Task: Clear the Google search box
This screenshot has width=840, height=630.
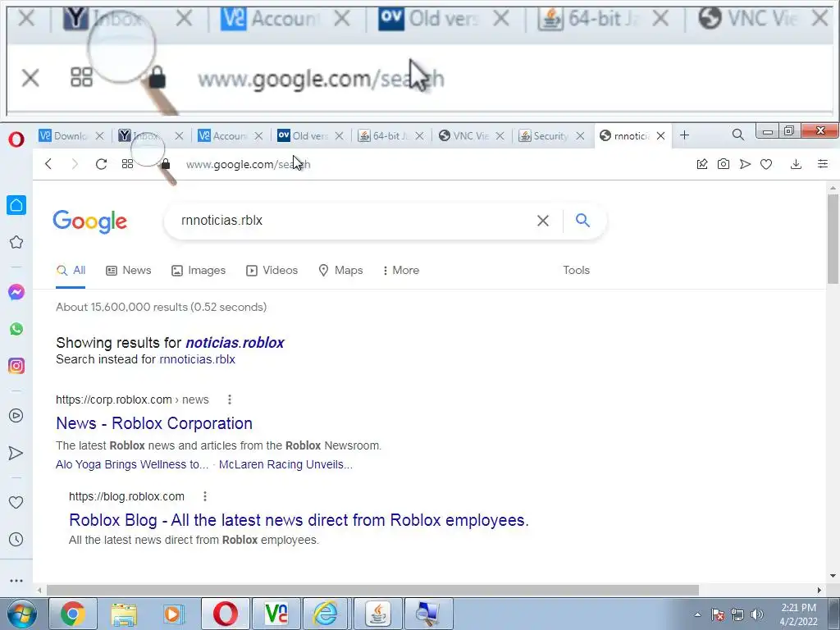Action: [543, 221]
